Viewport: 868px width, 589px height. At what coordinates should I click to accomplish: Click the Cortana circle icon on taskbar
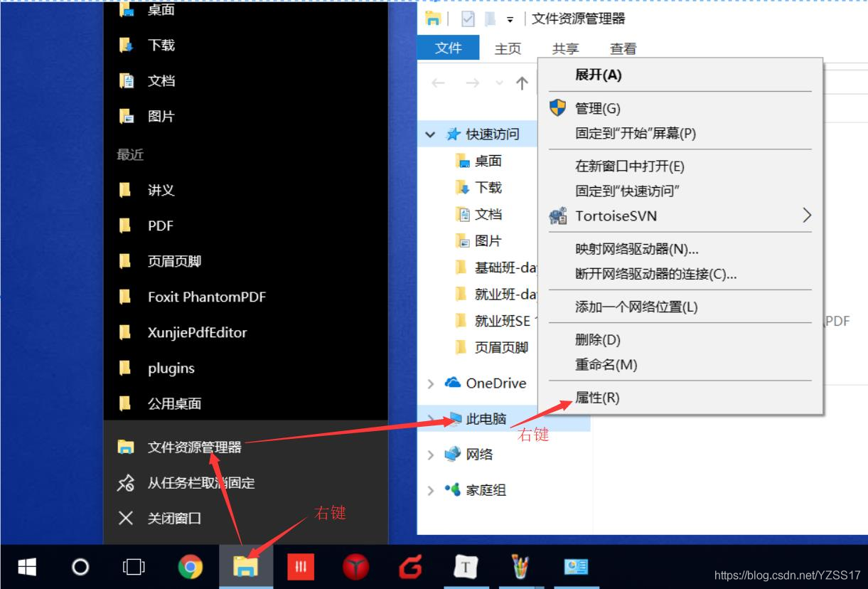(x=81, y=567)
